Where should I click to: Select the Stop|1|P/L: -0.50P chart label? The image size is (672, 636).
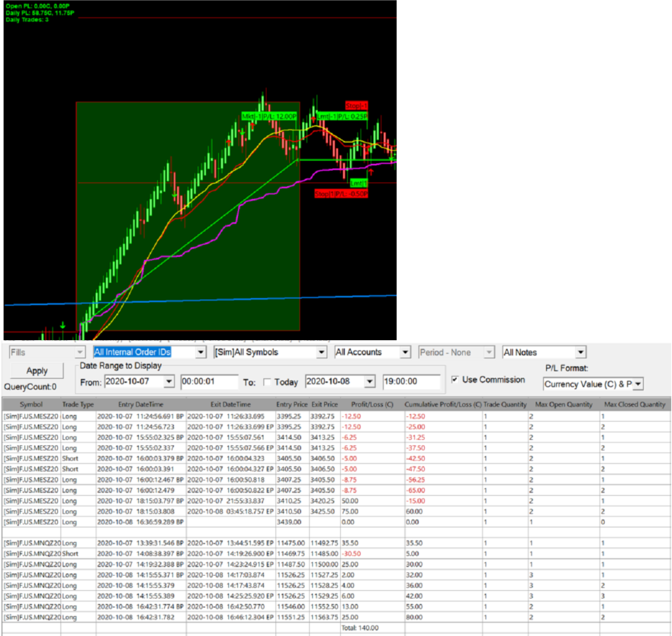(x=341, y=194)
